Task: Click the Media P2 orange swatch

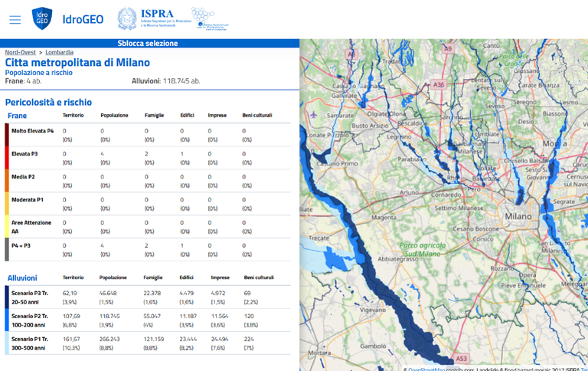Action: 7,181
